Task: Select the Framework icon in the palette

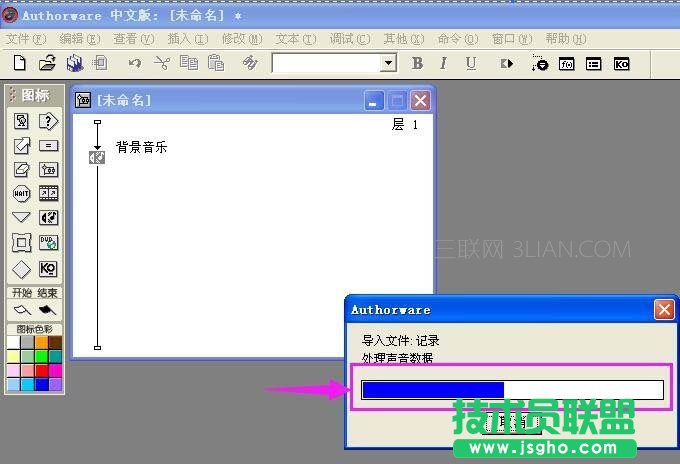Action: (x=21, y=243)
